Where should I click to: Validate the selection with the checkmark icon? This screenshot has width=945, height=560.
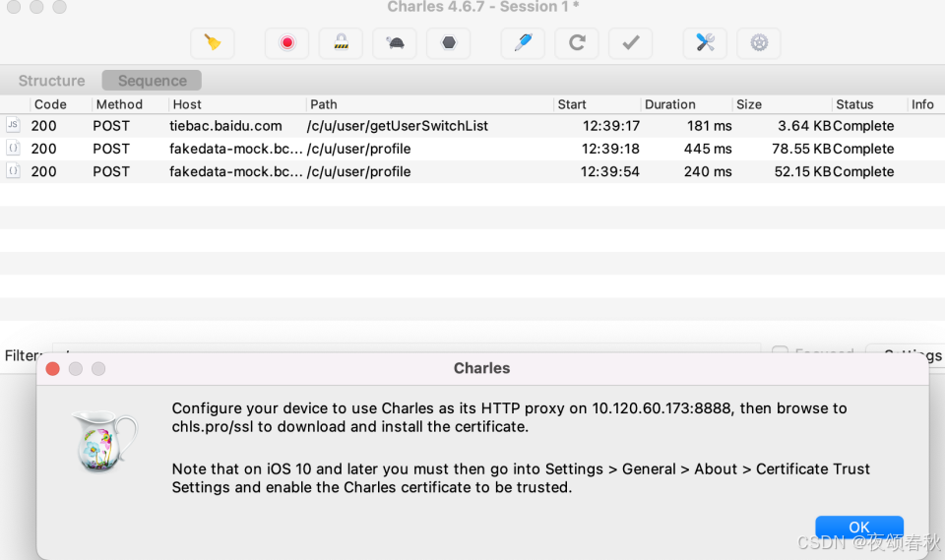[x=630, y=42]
